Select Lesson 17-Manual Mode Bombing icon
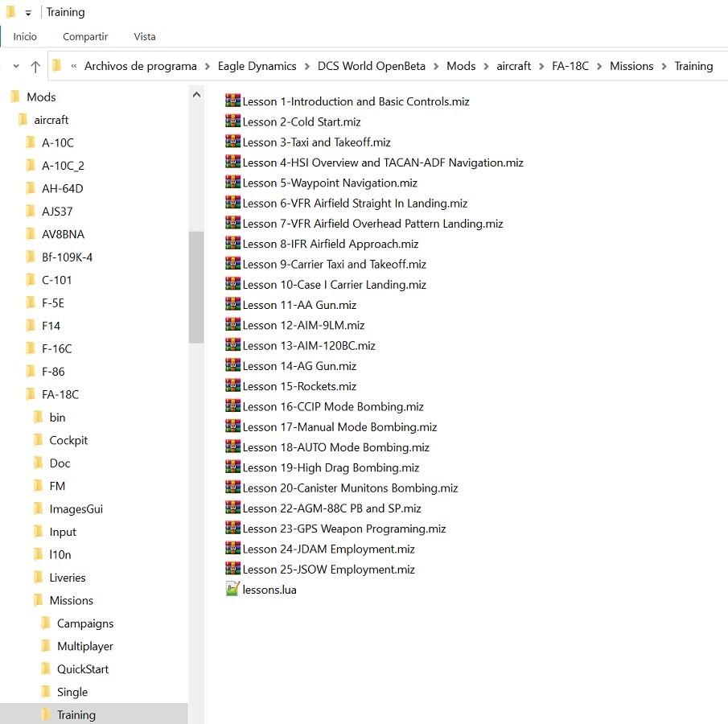The width and height of the screenshot is (728, 724). [232, 426]
